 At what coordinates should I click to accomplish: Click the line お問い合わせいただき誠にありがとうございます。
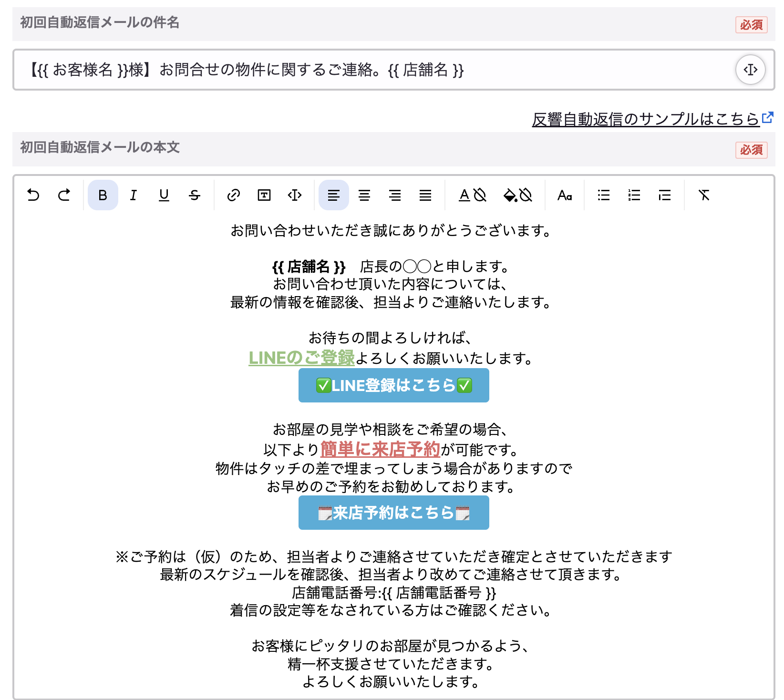(x=392, y=231)
